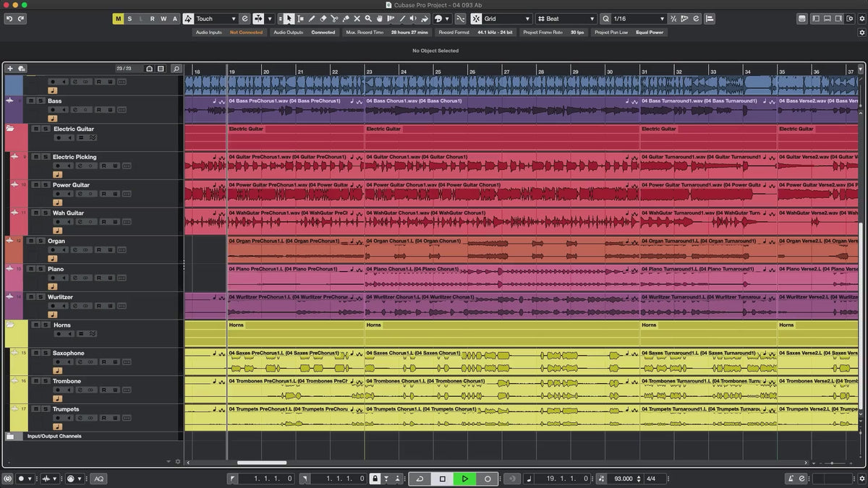Open the 1/16 quantize preset dropdown
The height and width of the screenshot is (488, 868).
tap(638, 19)
